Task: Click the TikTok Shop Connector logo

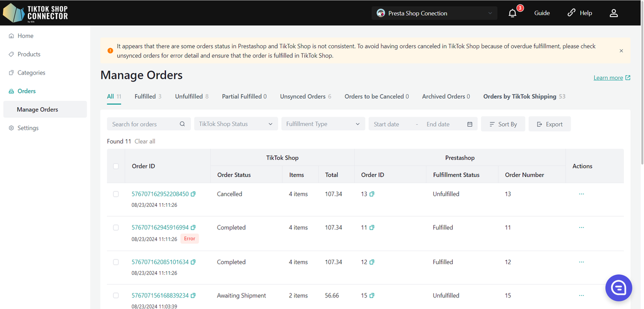Action: coord(35,13)
